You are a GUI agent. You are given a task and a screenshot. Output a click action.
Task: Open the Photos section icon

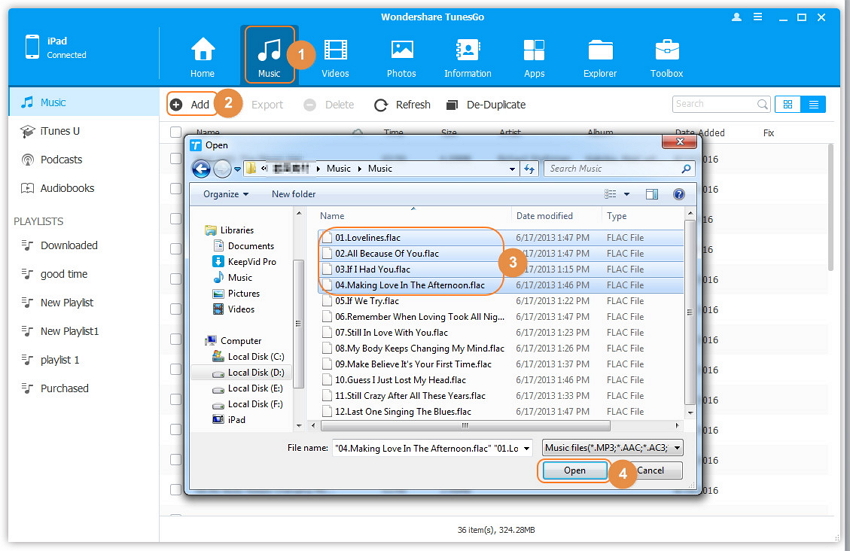402,51
